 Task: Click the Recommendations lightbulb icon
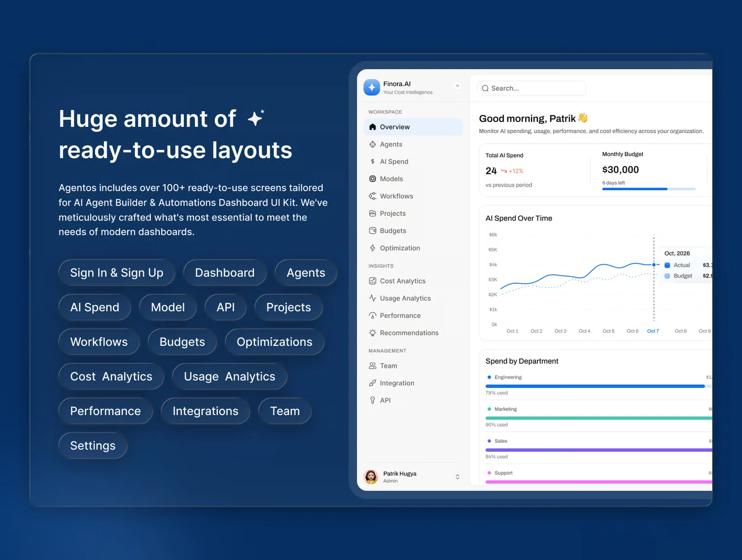372,333
